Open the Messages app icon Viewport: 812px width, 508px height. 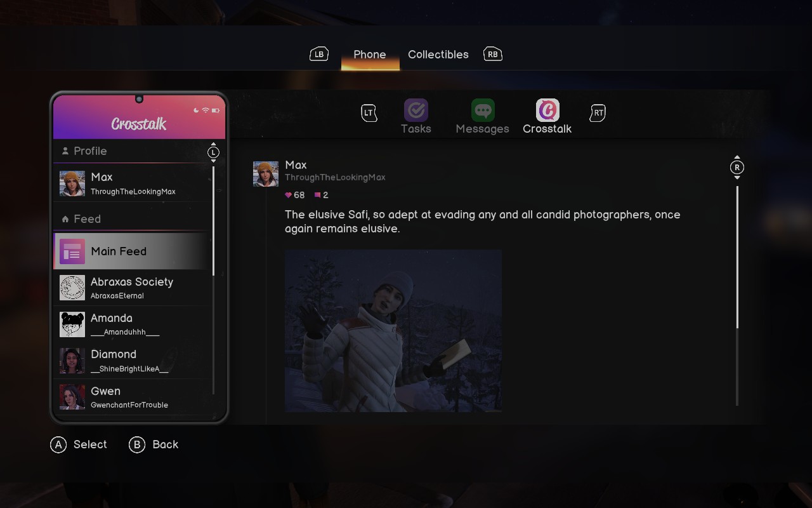pyautogui.click(x=483, y=110)
